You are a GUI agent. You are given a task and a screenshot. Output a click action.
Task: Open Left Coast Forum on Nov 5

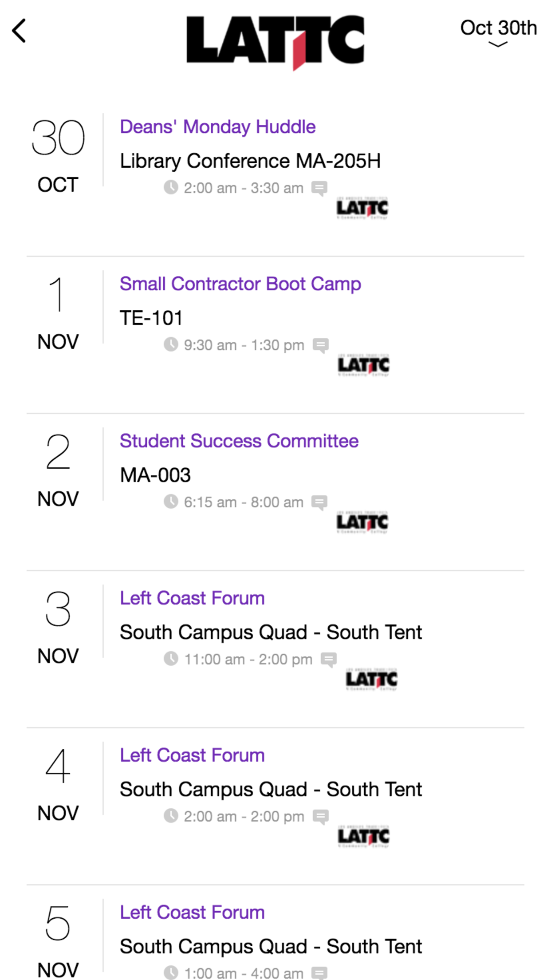point(192,913)
